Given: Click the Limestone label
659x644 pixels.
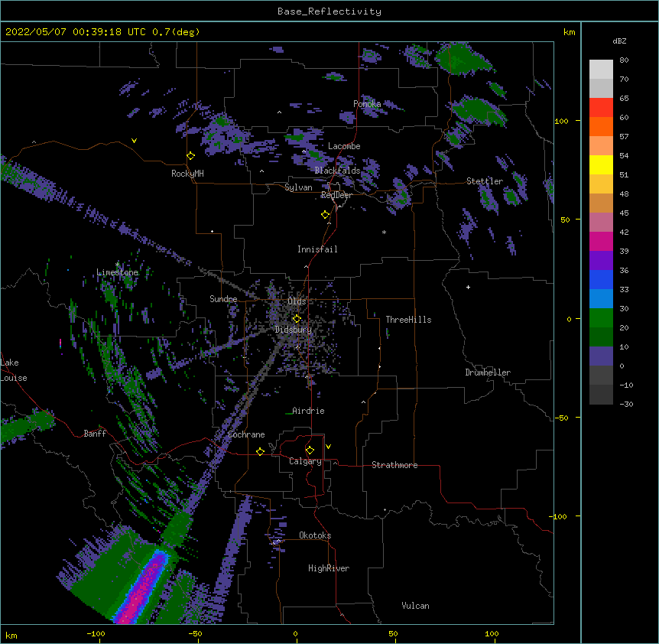Looking at the screenshot, I should click(x=117, y=272).
